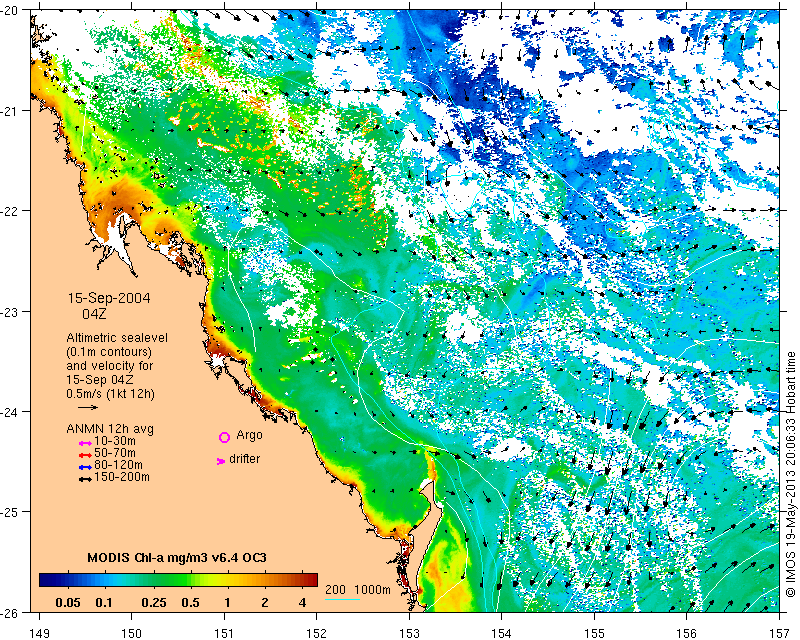Click the '1' colorbar tick label

(227, 603)
